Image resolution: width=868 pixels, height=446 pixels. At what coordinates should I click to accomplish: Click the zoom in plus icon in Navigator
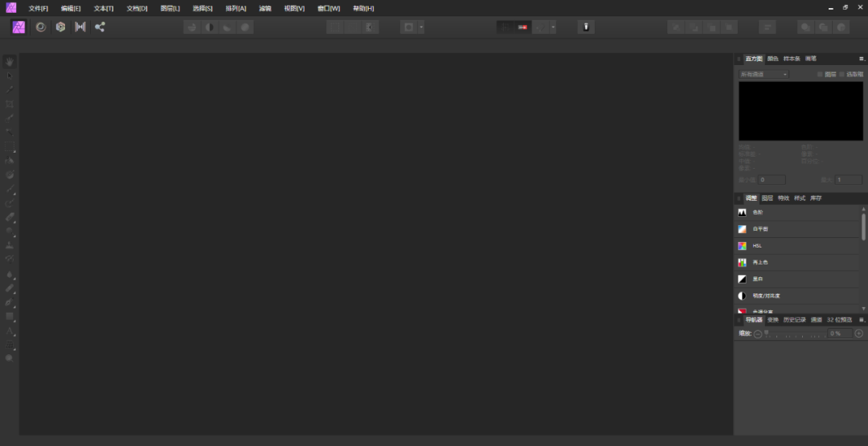coord(858,333)
